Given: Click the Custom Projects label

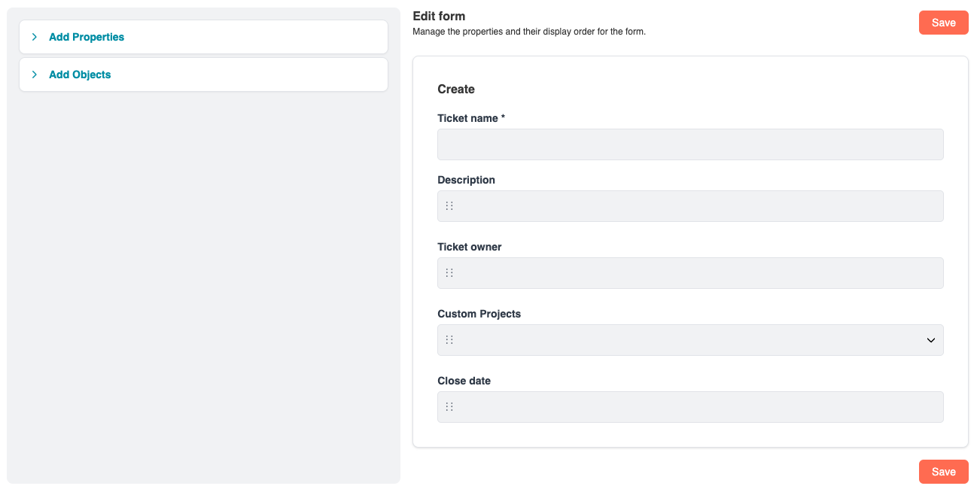Looking at the screenshot, I should (479, 314).
